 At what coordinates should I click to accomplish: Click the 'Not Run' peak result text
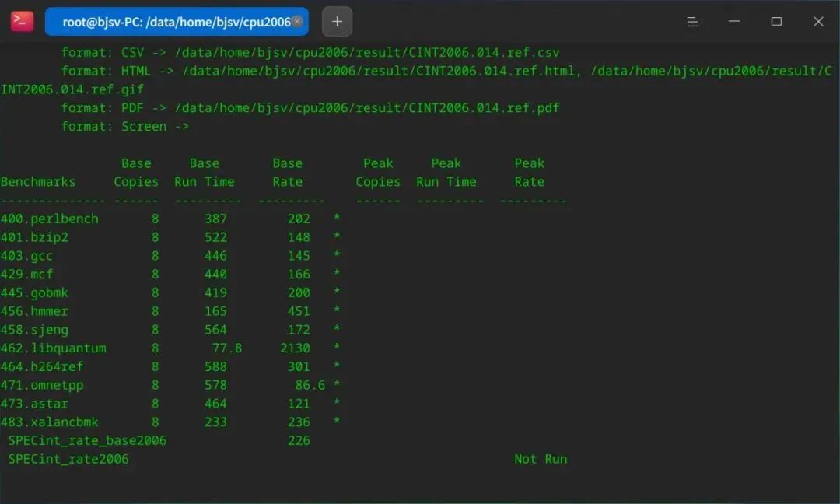541,459
